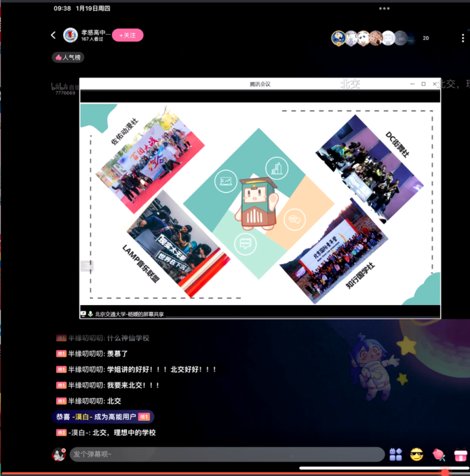Click the pink candy interaction icon
Viewport: 470px width, 476px height.
coord(439,454)
